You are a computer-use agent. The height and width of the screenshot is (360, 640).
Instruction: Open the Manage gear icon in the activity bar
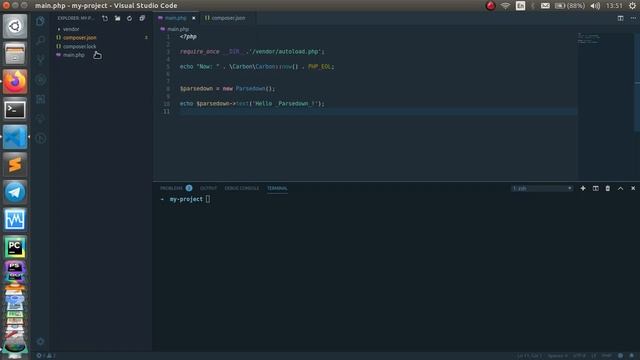click(40, 341)
